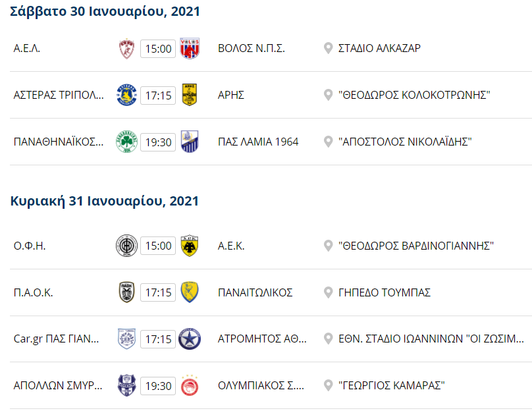Click the O.F.I. team crest
Image resolution: width=532 pixels, height=413 pixels.
[126, 246]
